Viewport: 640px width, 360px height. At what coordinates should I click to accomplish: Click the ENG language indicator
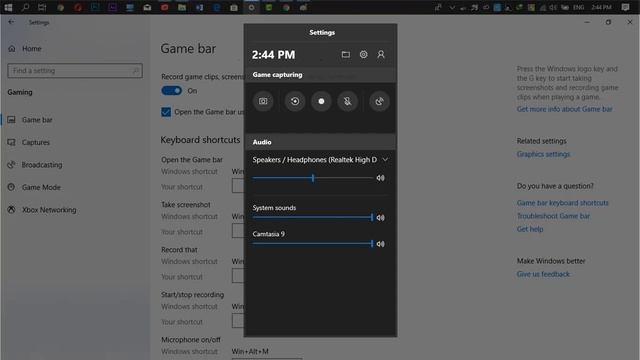pos(578,7)
